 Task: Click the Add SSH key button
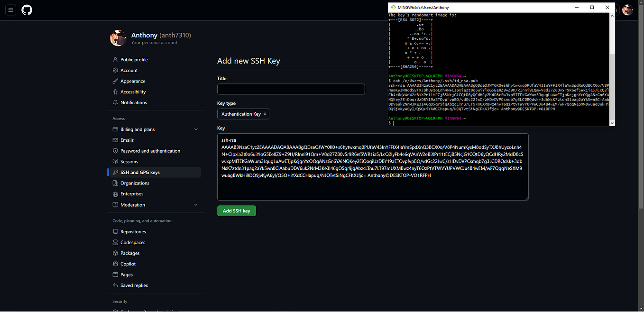point(236,211)
